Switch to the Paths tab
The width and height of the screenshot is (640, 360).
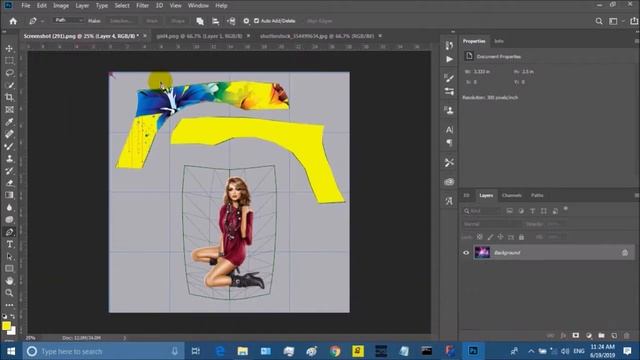pos(537,196)
